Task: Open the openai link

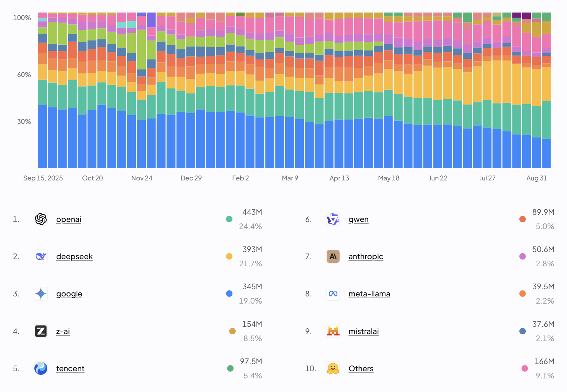Action: click(69, 219)
